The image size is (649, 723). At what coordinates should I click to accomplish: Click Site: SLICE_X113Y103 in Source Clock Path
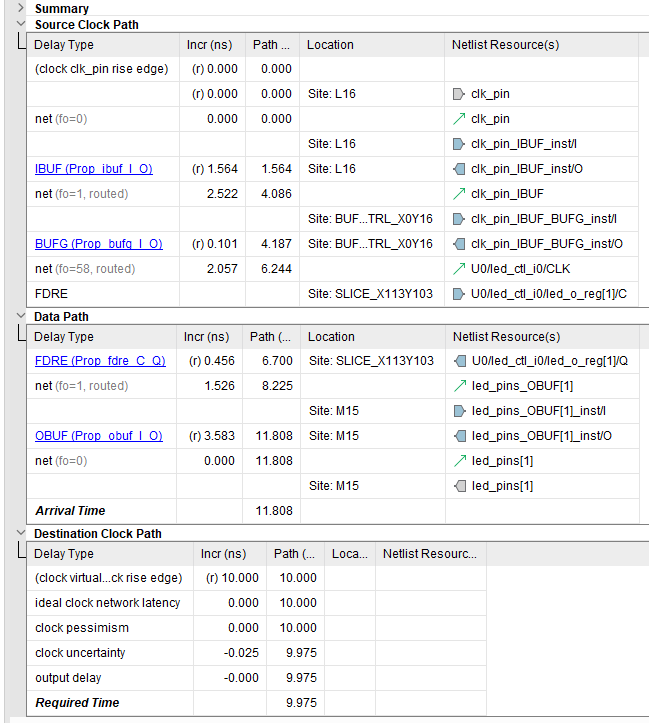371,294
